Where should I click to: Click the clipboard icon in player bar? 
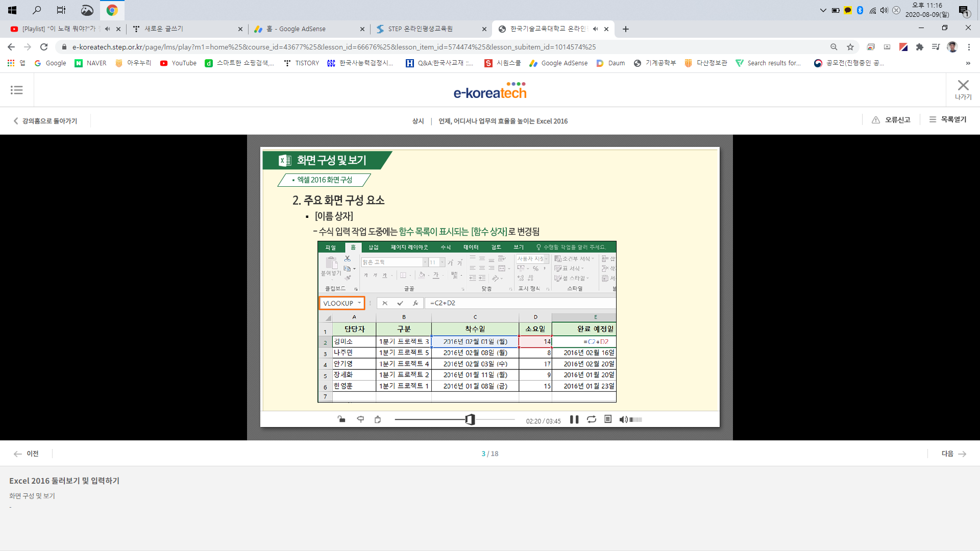378,419
